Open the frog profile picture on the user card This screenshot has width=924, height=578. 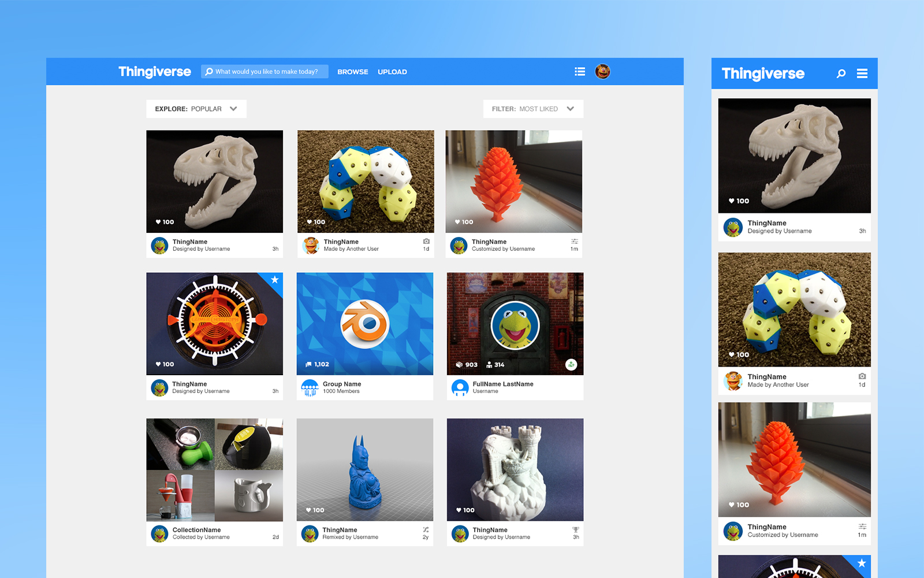tap(515, 324)
